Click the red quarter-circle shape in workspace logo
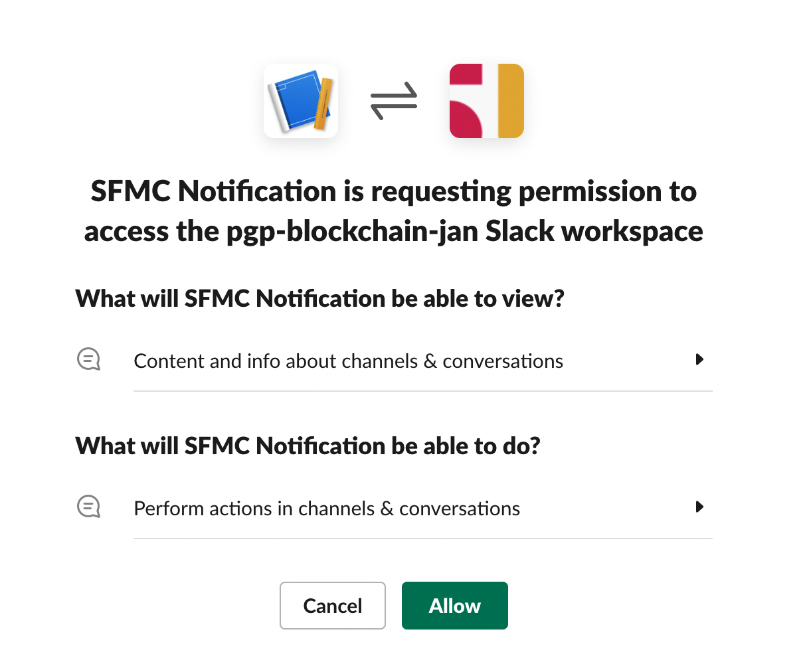This screenshot has height=672, width=805. (468, 120)
